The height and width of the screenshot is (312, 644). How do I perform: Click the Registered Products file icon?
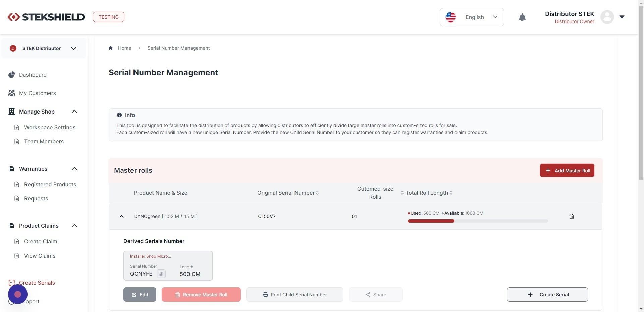click(17, 184)
